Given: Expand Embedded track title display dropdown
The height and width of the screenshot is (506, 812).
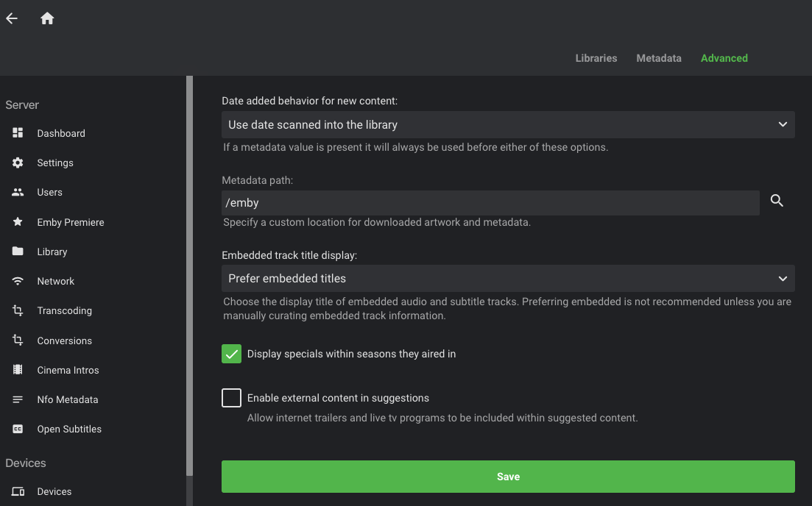Looking at the screenshot, I should tap(507, 279).
